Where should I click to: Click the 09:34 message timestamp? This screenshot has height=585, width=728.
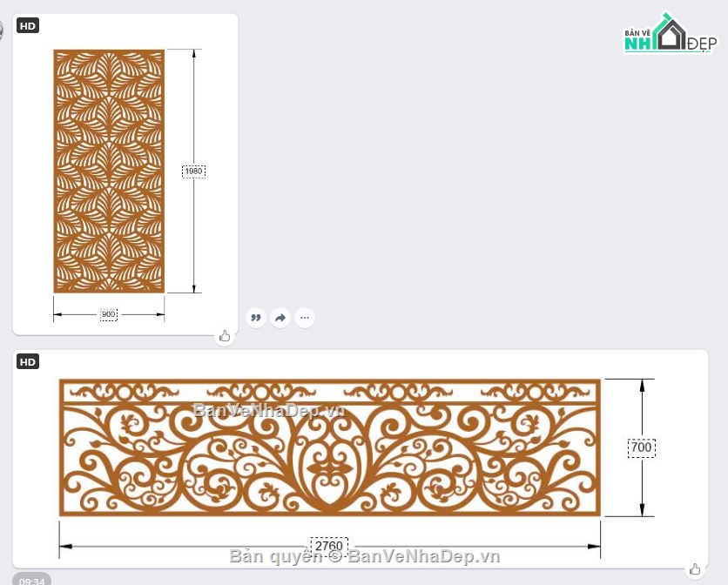tap(32, 581)
